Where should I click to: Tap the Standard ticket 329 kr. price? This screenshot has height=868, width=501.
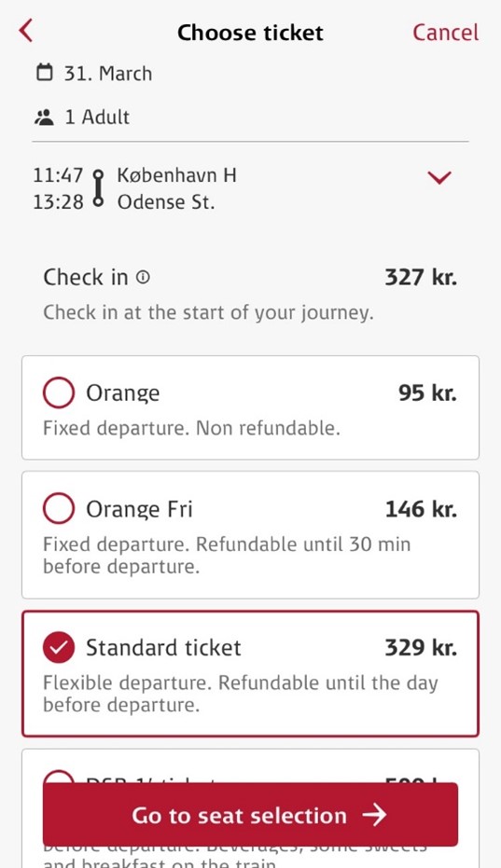coord(421,647)
